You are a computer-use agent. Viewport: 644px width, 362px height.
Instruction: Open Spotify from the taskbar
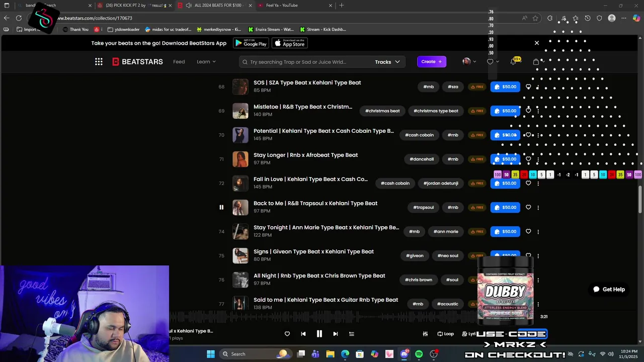[x=419, y=354]
